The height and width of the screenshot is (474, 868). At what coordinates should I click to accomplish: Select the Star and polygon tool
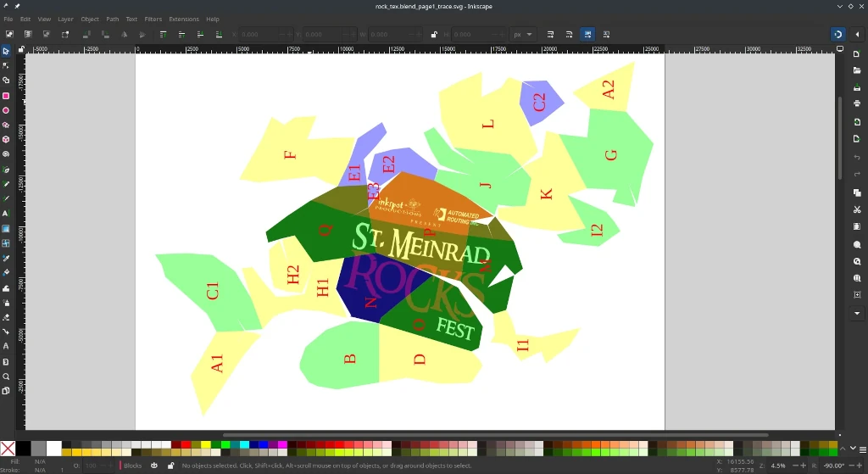(x=6, y=125)
